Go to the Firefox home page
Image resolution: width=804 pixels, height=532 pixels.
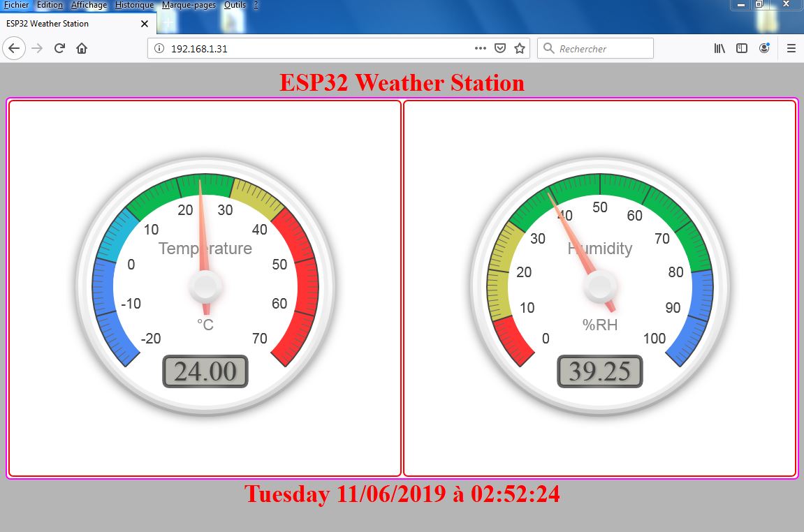81,48
